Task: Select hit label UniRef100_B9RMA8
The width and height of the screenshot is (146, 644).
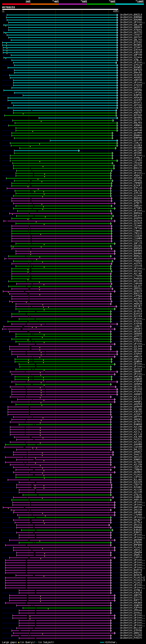Action: click(131, 17)
